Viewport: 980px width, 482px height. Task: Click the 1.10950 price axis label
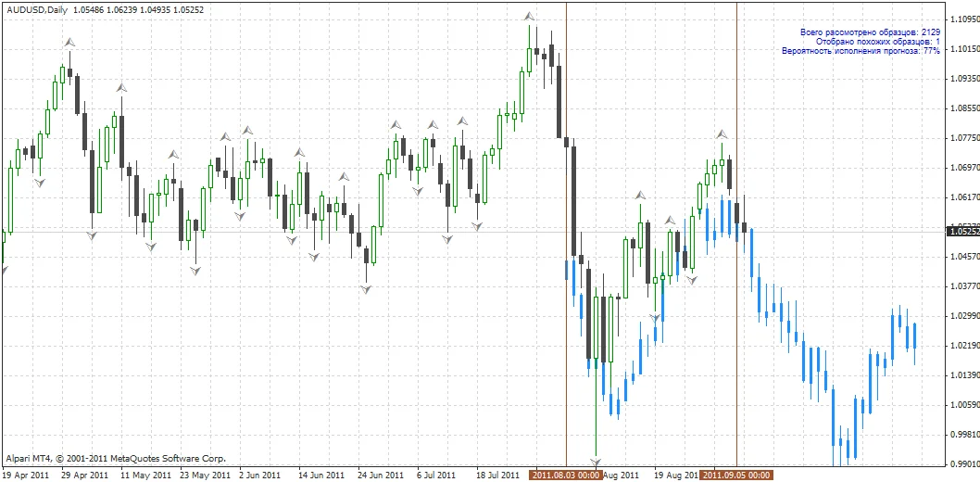click(964, 19)
